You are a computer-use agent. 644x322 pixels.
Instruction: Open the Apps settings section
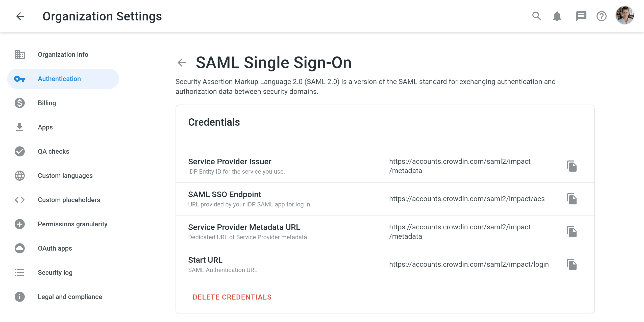click(x=45, y=127)
